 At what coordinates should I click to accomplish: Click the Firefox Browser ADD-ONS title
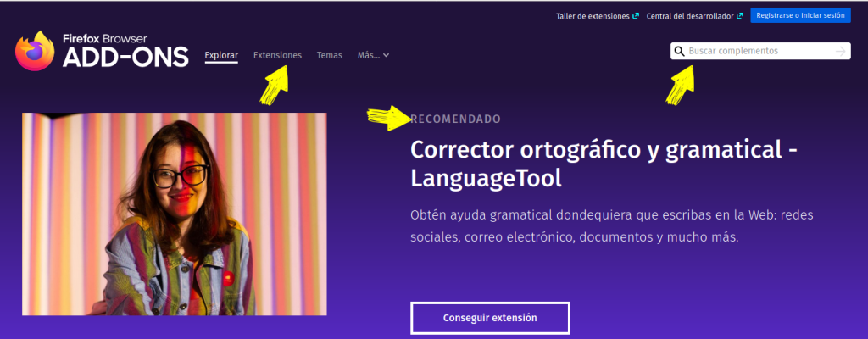[125, 51]
